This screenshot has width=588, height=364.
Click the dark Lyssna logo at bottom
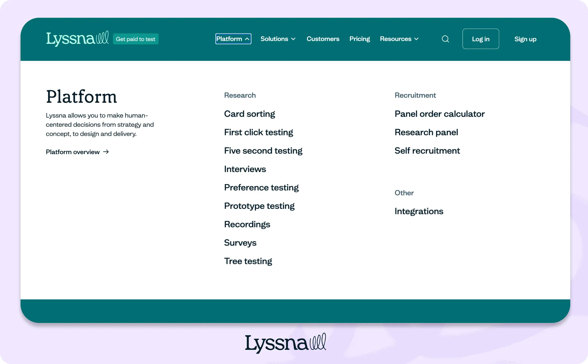[x=285, y=343]
